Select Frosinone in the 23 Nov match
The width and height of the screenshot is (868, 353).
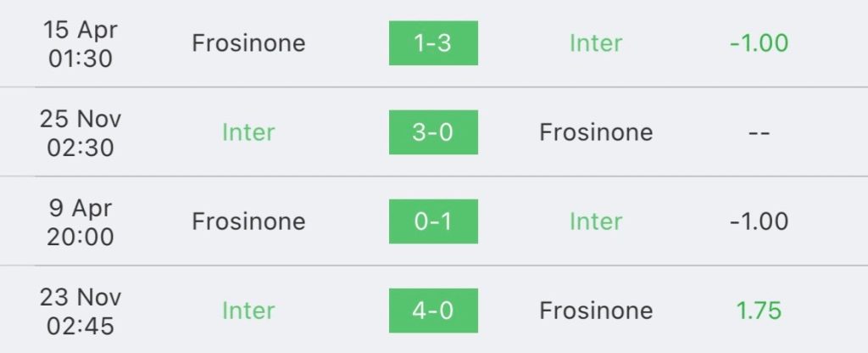(596, 311)
